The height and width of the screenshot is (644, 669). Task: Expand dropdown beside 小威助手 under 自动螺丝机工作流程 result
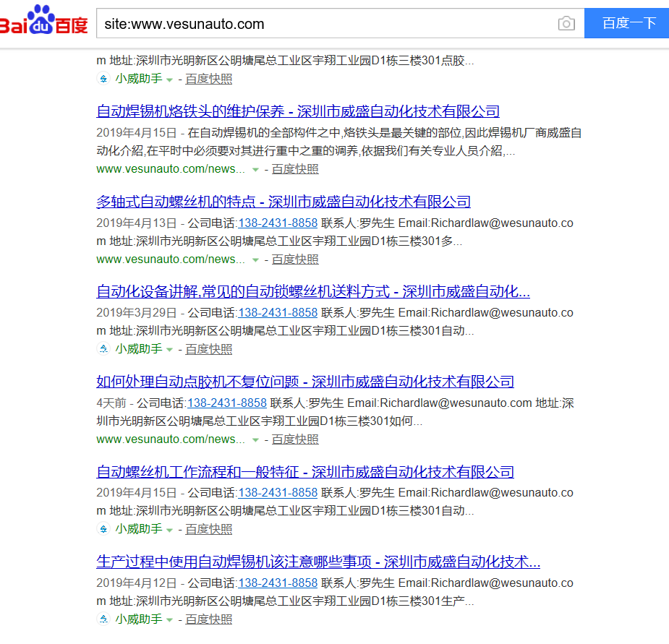169,530
